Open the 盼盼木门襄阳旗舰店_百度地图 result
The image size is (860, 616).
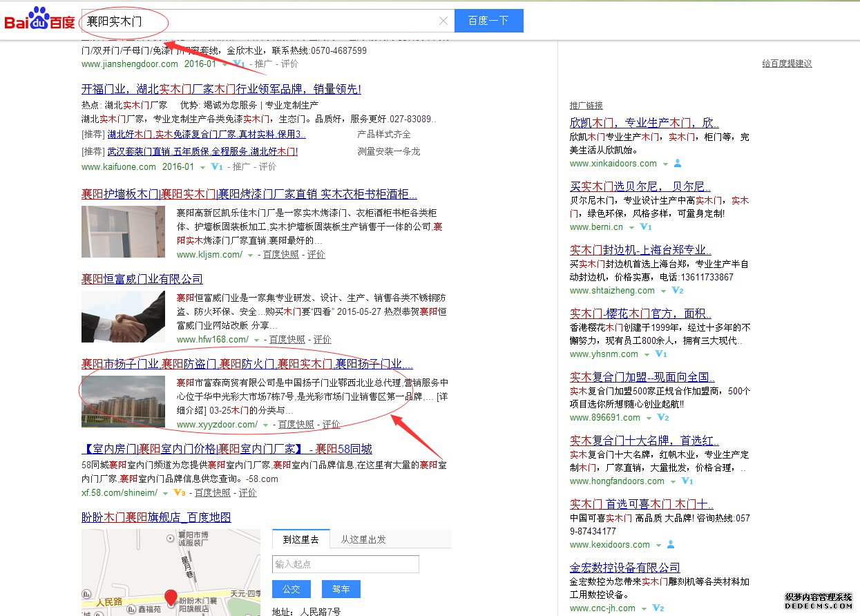point(156,517)
